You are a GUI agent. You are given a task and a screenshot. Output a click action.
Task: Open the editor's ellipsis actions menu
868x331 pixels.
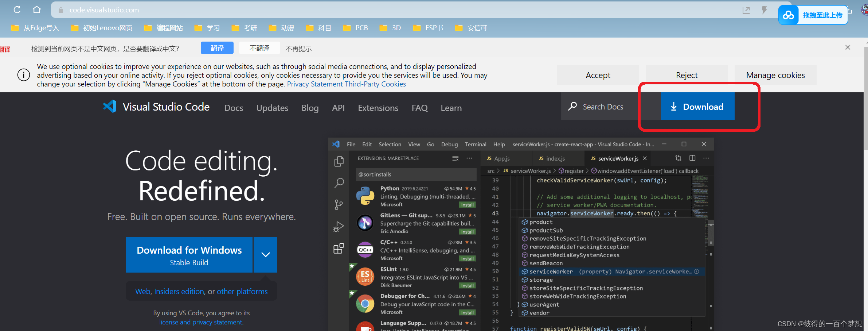(x=706, y=158)
